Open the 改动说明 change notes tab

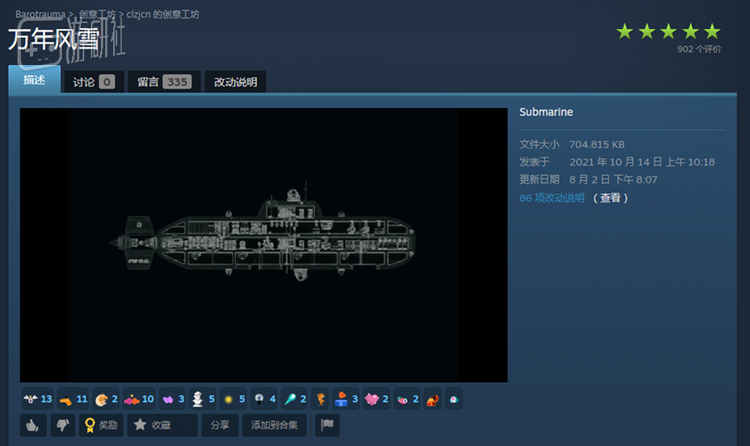click(235, 82)
